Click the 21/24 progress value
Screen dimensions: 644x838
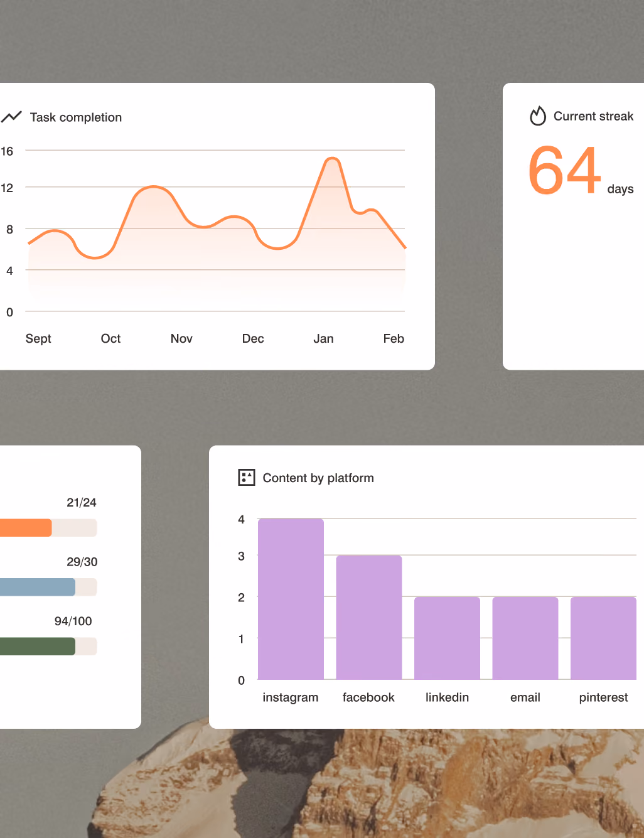[82, 502]
